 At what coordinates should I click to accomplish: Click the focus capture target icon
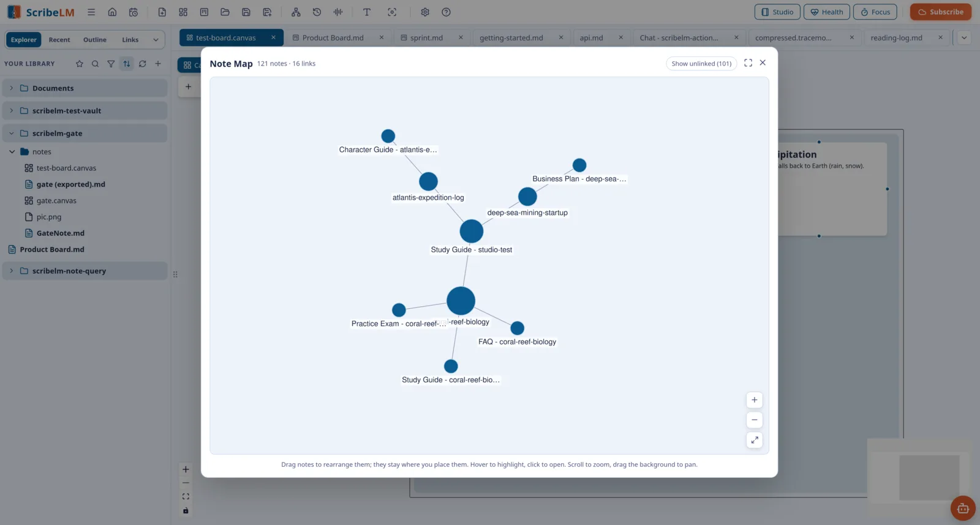point(392,12)
